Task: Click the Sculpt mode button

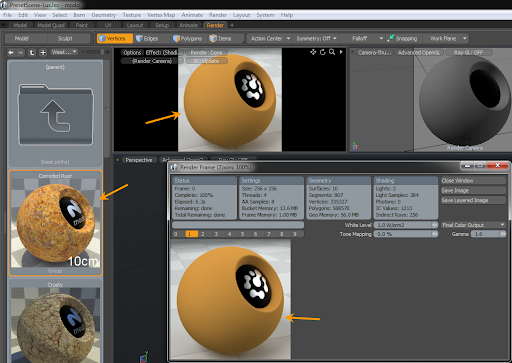Action: point(65,38)
